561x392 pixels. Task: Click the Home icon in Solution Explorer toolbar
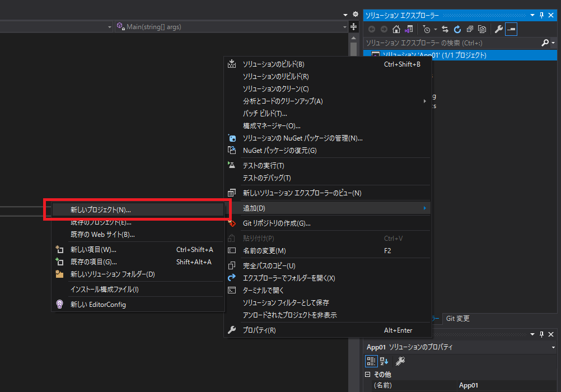tap(396, 30)
